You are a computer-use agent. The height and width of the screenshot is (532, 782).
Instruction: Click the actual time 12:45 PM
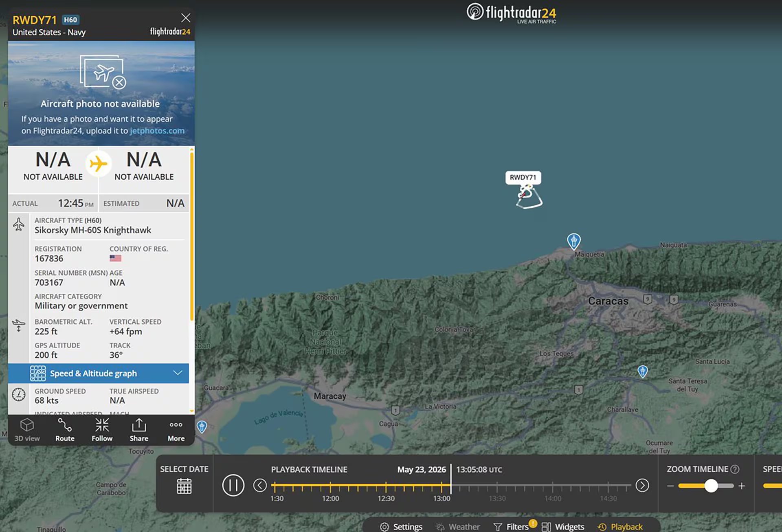(76, 203)
